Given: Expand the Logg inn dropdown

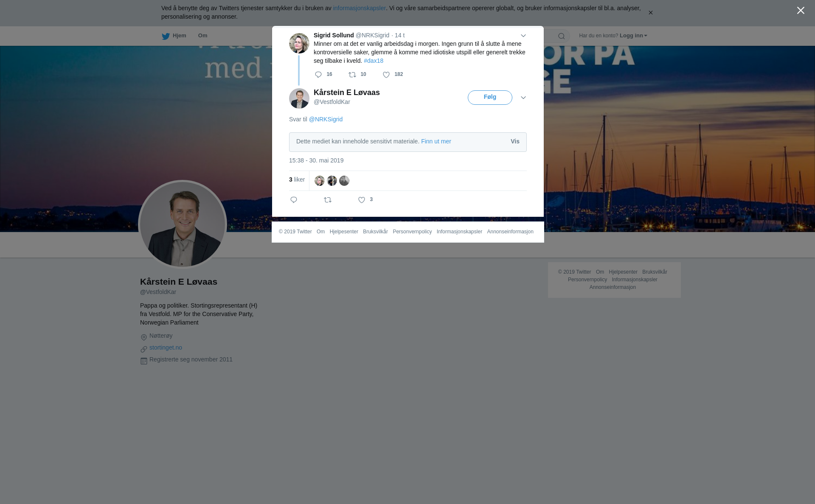Looking at the screenshot, I should click(633, 36).
